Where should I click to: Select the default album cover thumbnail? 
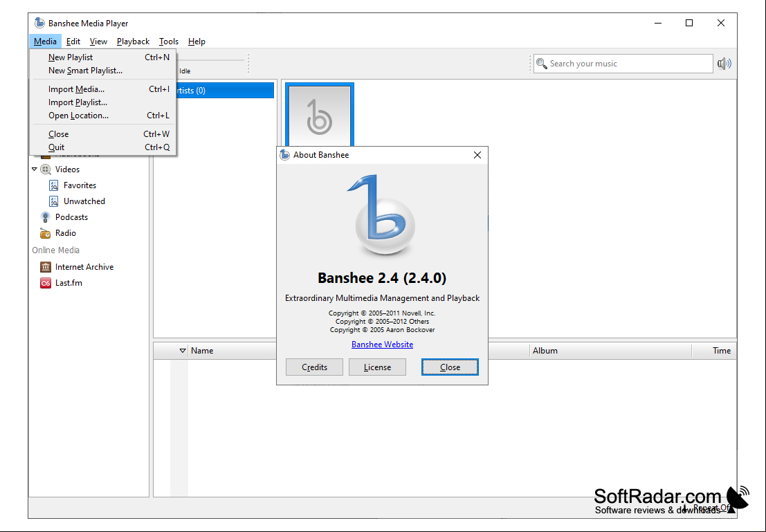[x=320, y=116]
